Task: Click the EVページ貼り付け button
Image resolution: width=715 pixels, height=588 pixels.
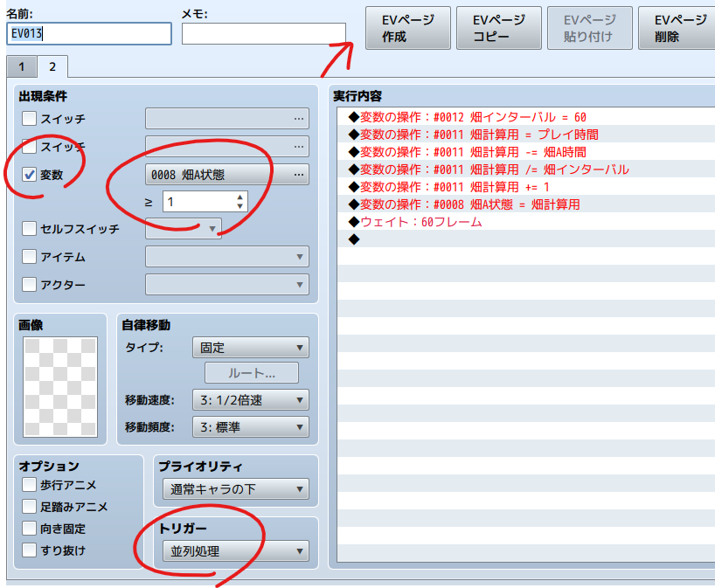Action: 590,28
